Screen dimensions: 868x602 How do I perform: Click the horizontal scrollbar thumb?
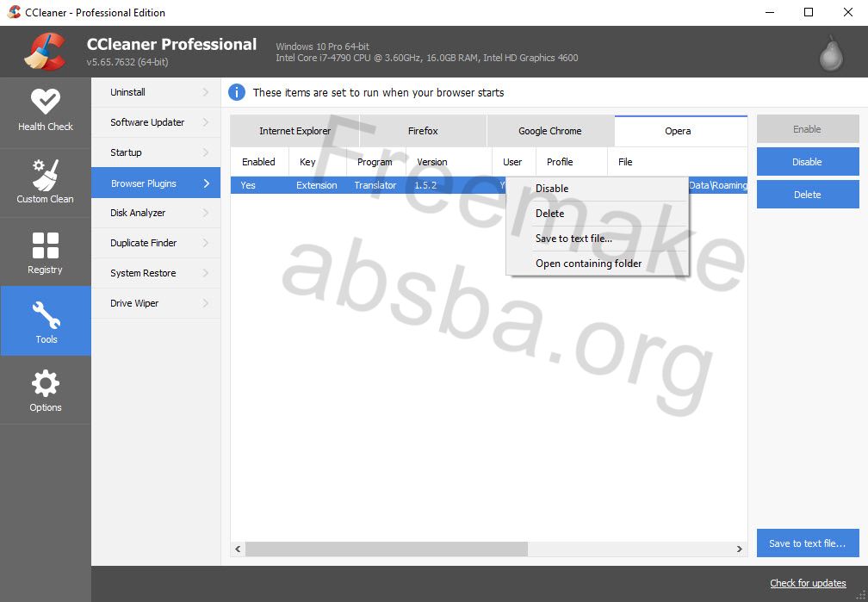click(387, 549)
